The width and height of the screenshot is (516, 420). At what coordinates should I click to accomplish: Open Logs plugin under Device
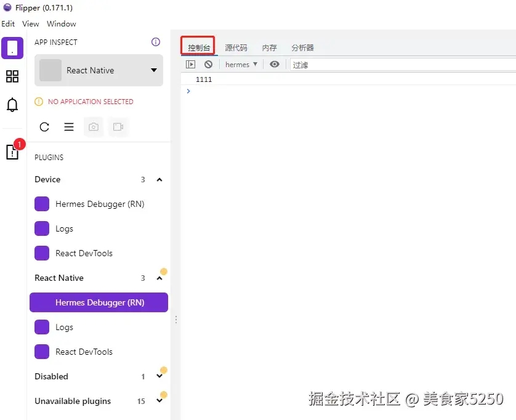click(x=99, y=228)
